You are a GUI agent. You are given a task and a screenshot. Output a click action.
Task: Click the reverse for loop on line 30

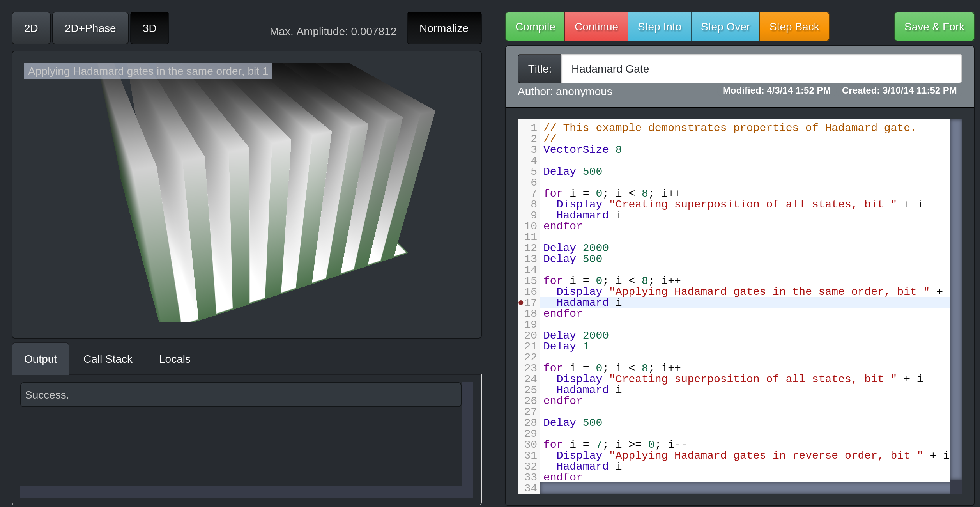pyautogui.click(x=615, y=445)
